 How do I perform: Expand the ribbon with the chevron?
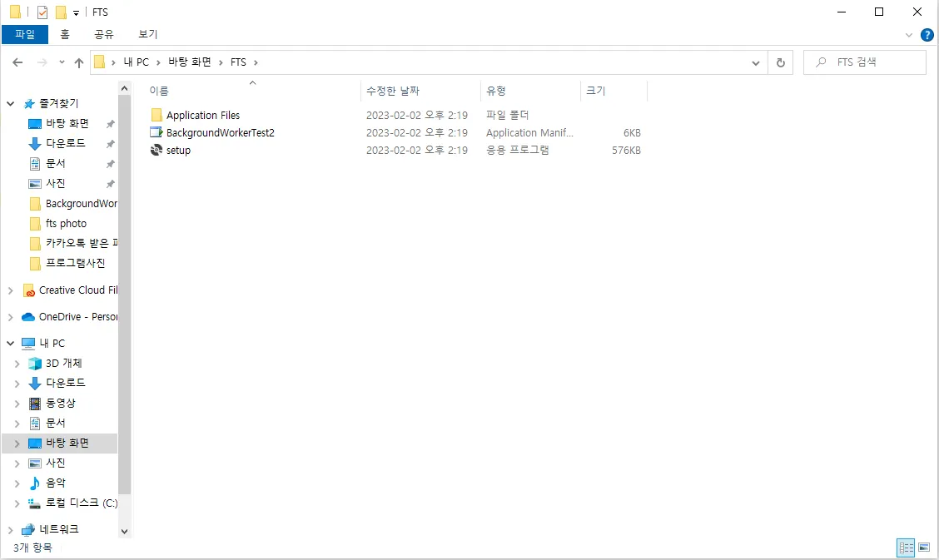coord(908,35)
